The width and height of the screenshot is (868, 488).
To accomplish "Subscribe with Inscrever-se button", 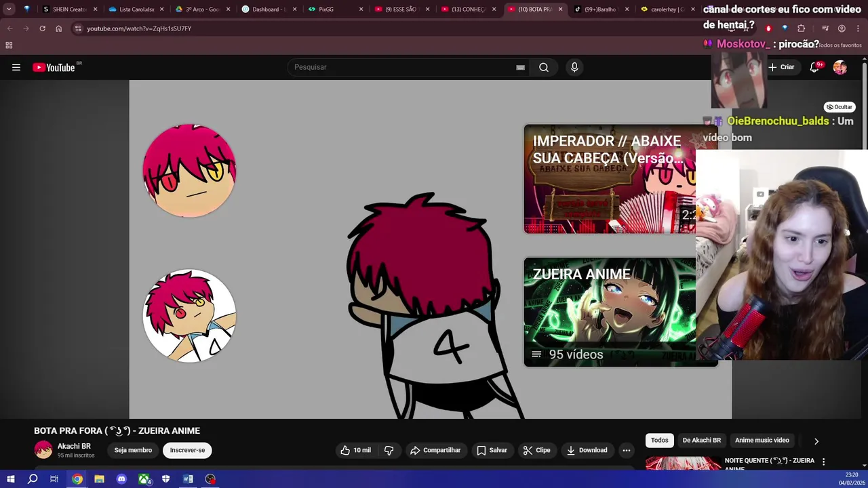I will point(187,450).
